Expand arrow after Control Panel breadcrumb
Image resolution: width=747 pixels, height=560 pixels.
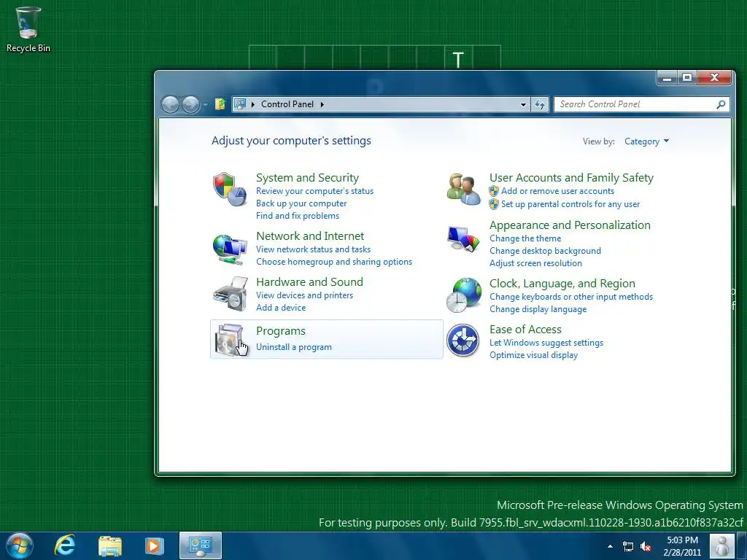click(x=322, y=104)
